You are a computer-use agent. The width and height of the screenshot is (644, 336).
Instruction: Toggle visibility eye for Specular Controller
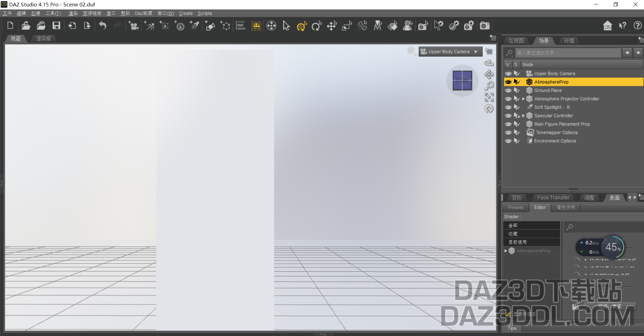click(x=508, y=115)
